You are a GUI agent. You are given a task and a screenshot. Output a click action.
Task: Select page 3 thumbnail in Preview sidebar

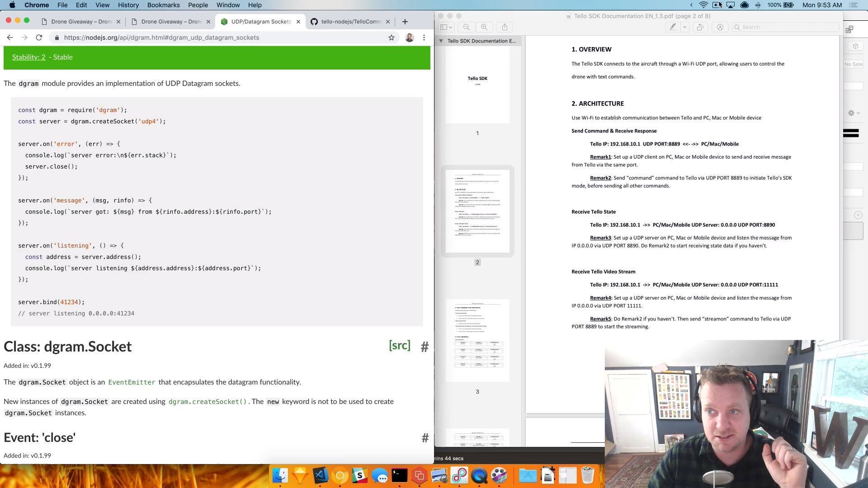point(477,340)
